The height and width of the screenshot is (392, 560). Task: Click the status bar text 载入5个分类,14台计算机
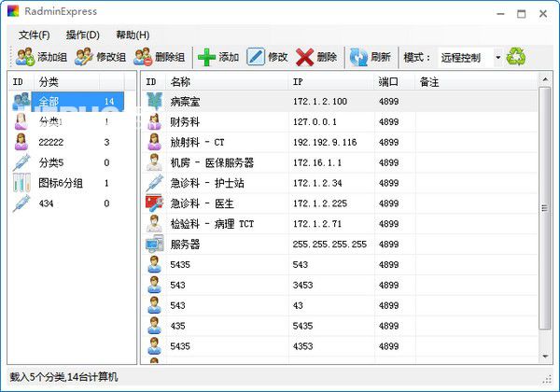[x=63, y=377]
